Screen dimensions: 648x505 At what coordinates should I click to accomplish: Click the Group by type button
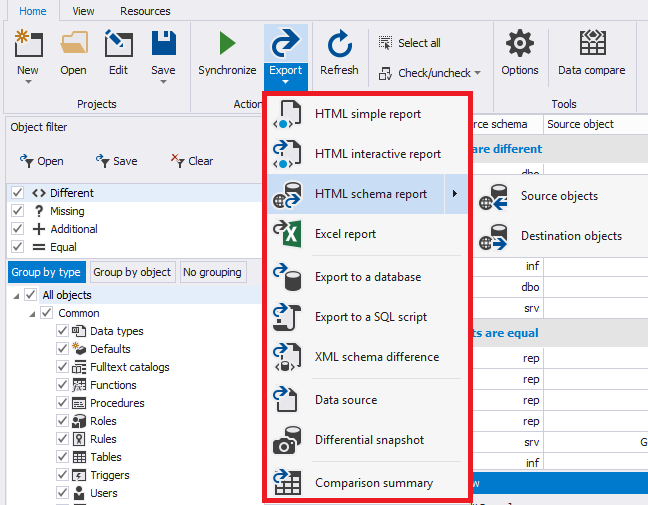(x=46, y=272)
